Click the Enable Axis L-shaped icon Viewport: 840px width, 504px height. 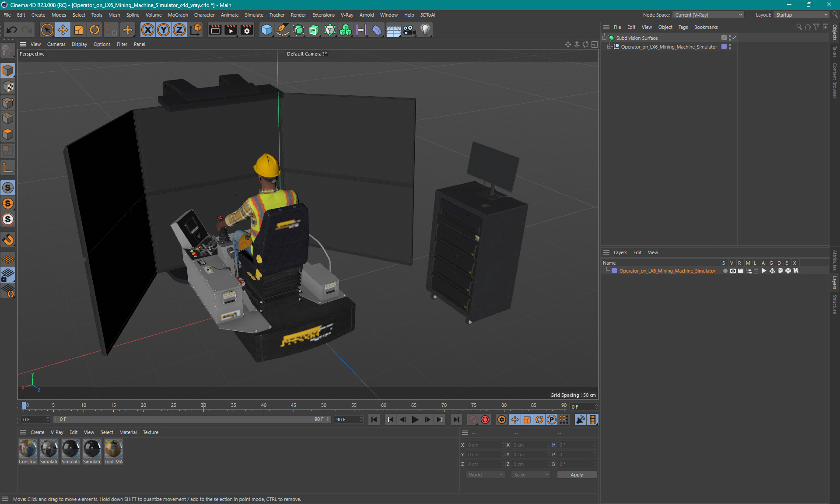click(x=8, y=168)
